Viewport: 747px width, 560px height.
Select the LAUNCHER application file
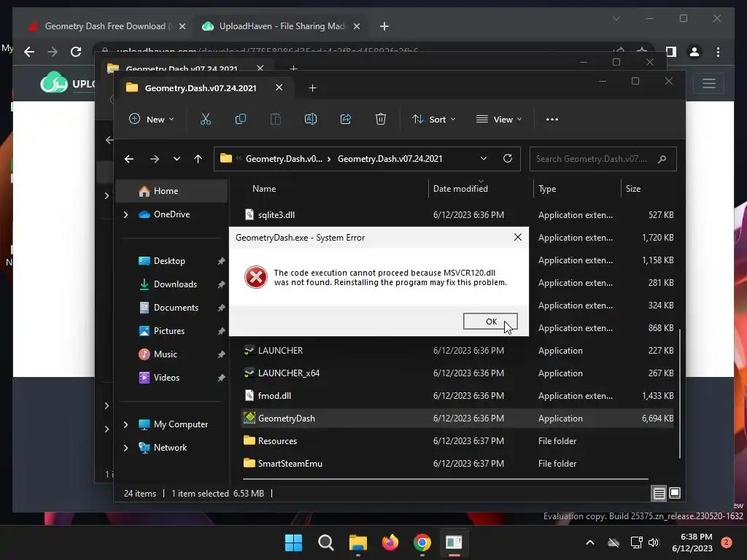tap(280, 351)
